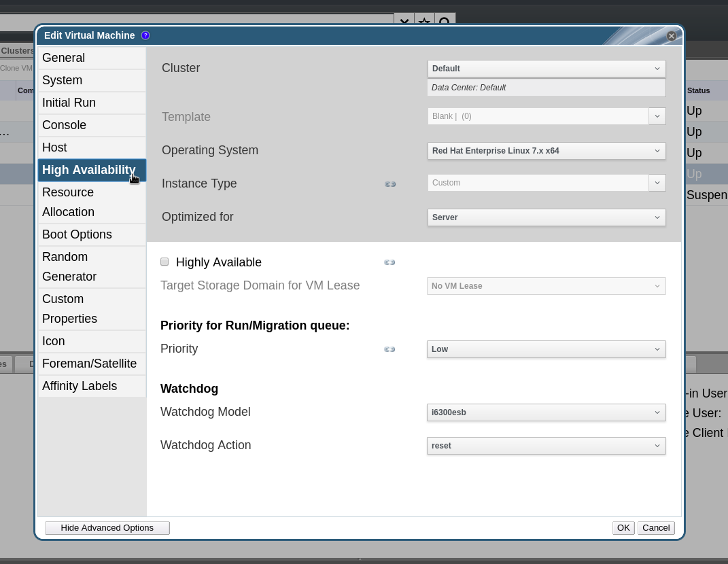
Task: Open the Affinity Labels section
Action: click(x=80, y=385)
